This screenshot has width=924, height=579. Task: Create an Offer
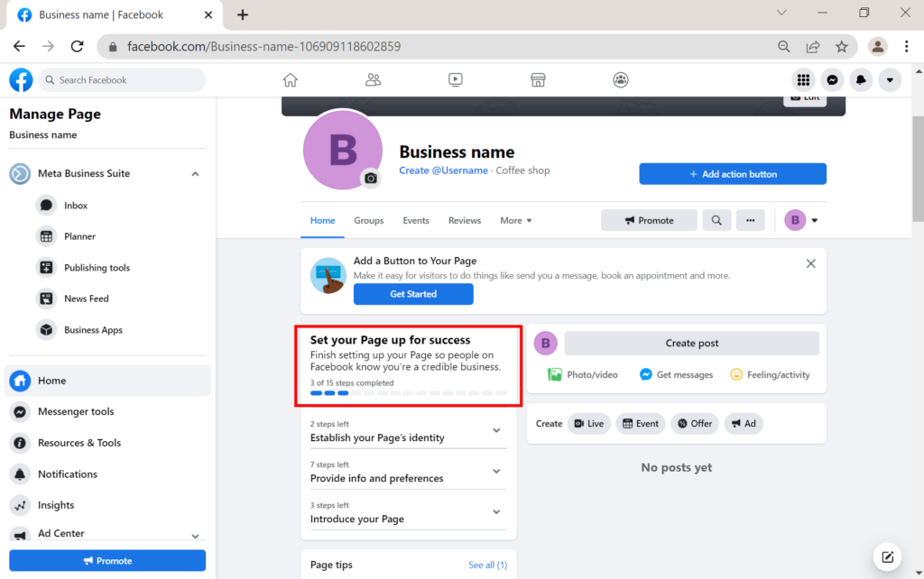pyautogui.click(x=695, y=424)
